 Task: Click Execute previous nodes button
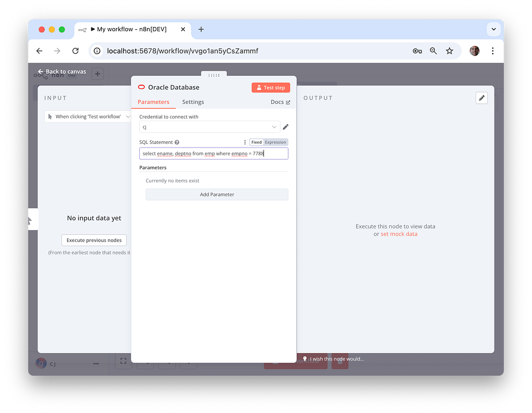[94, 240]
